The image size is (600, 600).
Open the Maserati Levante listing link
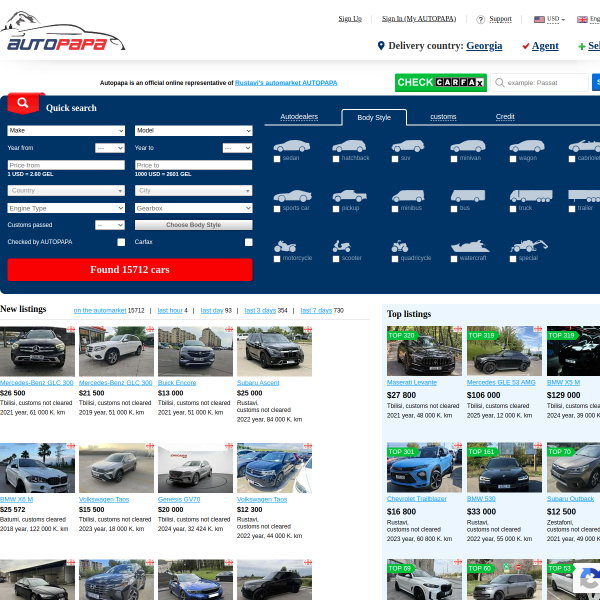tap(412, 383)
